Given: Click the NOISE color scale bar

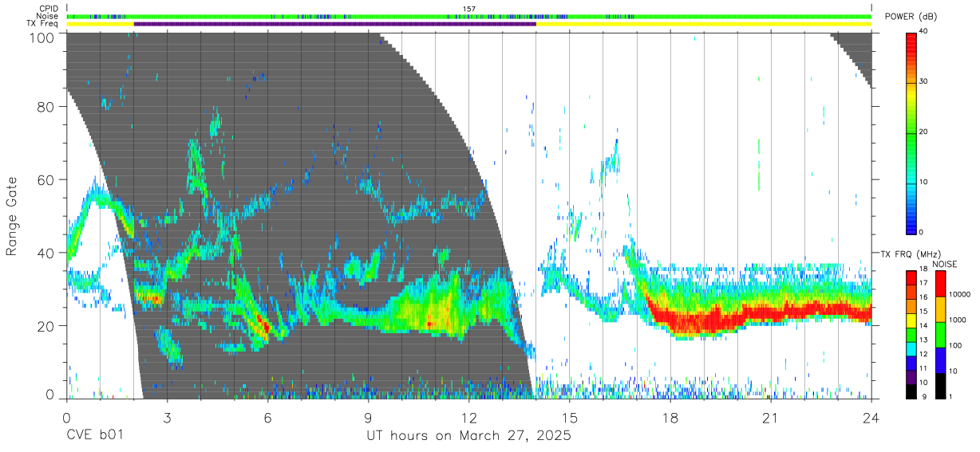Looking at the screenshot, I should click(939, 335).
